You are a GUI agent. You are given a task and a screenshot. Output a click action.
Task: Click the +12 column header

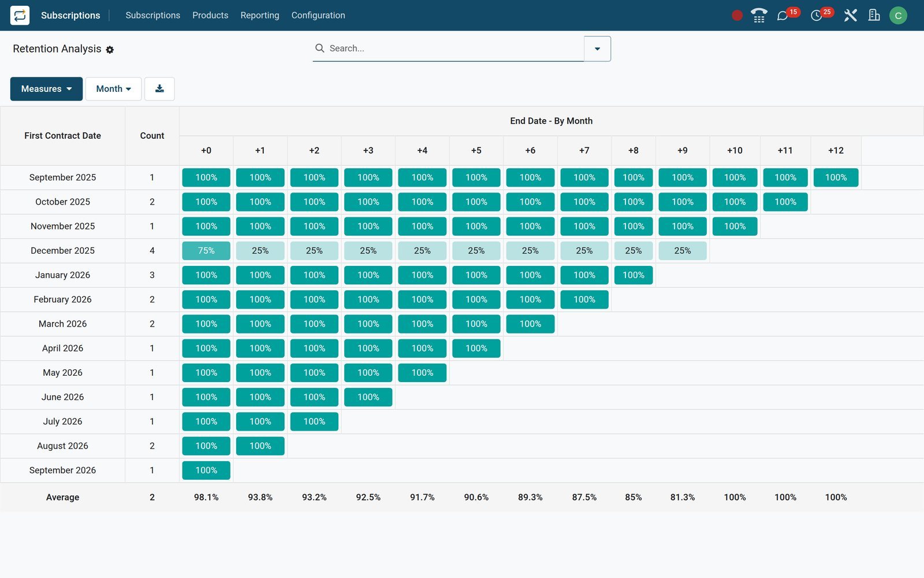click(836, 150)
